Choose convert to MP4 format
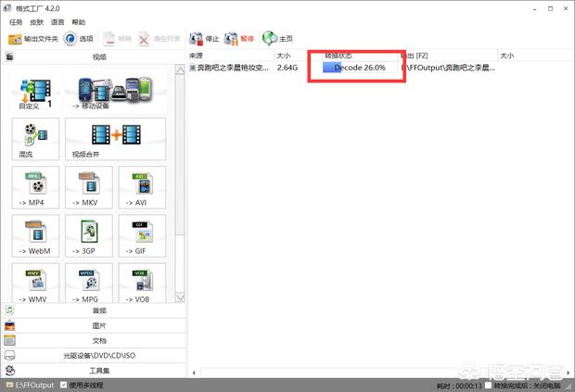 36,188
